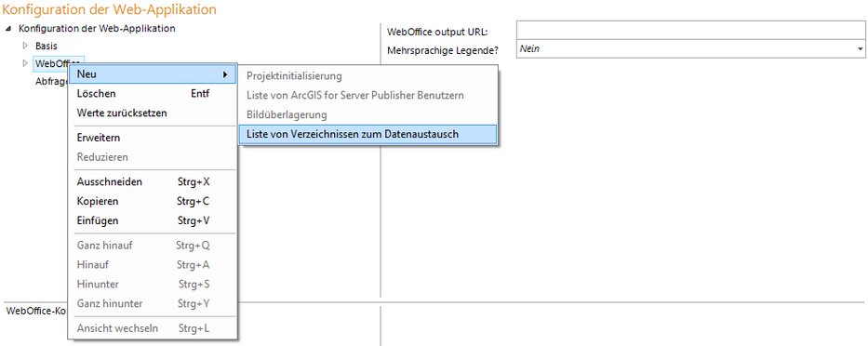Click Ganz hinunter menu entry

coord(153,303)
